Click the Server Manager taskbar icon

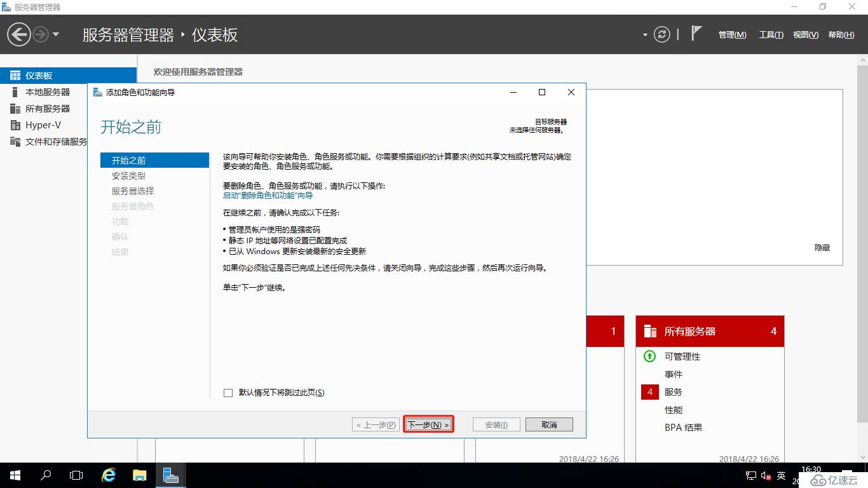point(170,475)
